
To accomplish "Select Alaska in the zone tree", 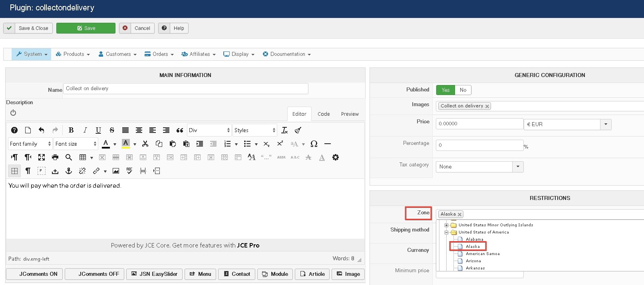I will (473, 247).
